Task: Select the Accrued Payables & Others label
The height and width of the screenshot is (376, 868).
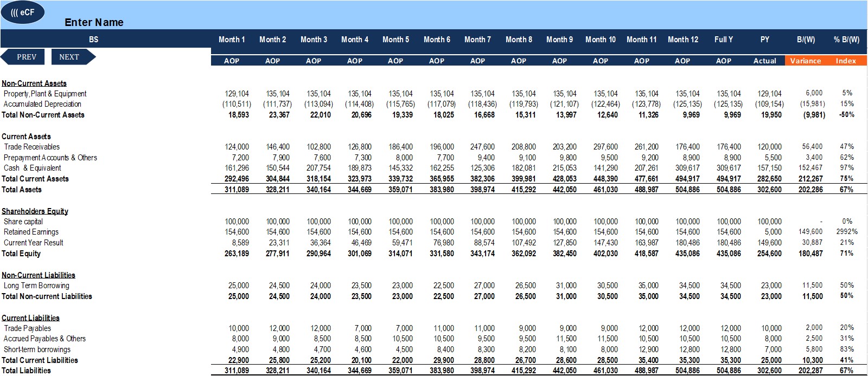Action: pos(44,339)
